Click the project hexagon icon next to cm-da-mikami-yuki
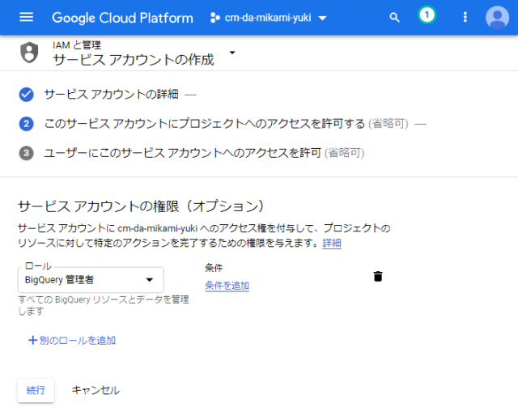The image size is (518, 420). click(x=215, y=18)
